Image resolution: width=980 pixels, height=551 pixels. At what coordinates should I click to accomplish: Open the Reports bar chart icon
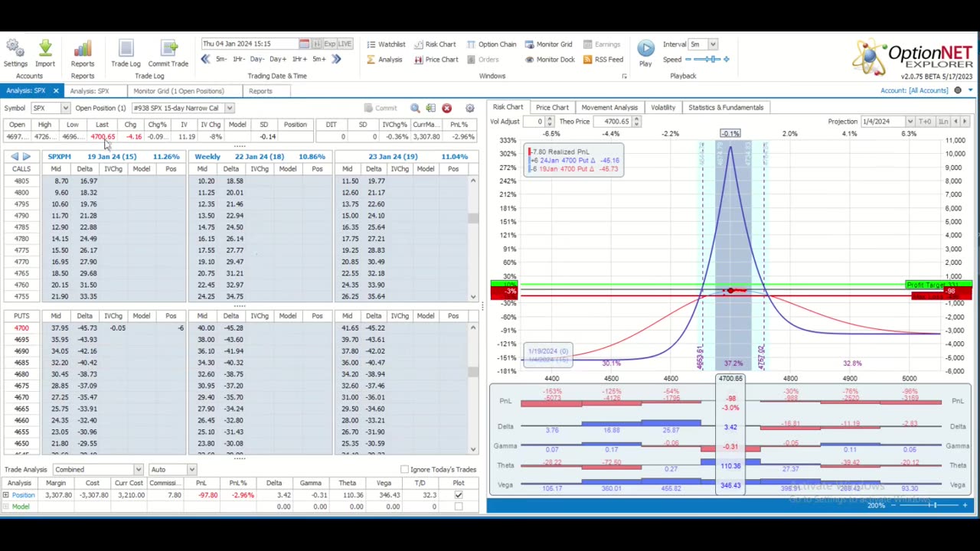coord(83,49)
